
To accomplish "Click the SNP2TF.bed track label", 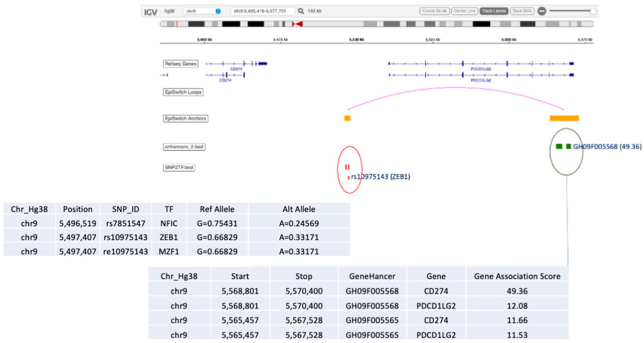I will 179,167.
